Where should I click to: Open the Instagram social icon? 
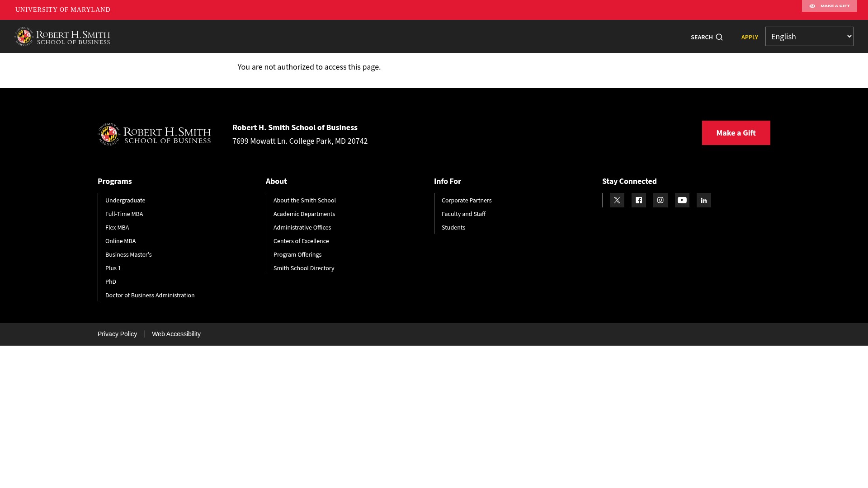tap(660, 200)
